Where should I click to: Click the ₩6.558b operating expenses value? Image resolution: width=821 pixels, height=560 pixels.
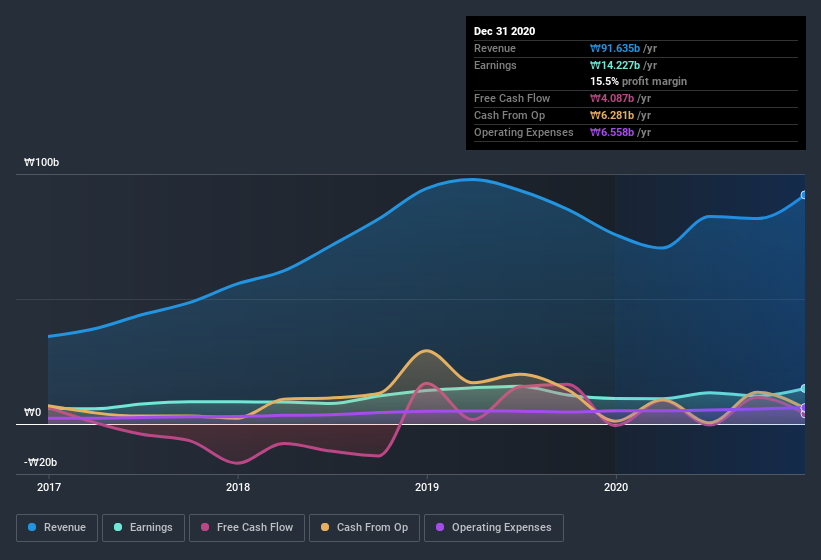pyautogui.click(x=612, y=132)
